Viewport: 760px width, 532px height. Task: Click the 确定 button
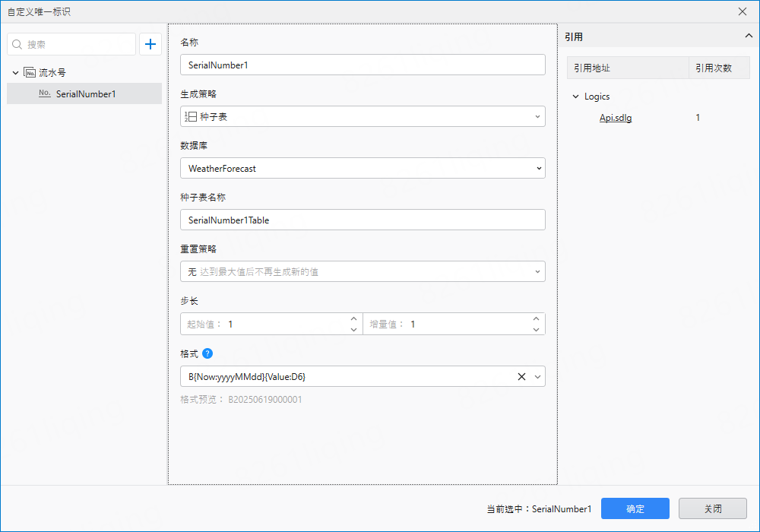[635, 508]
